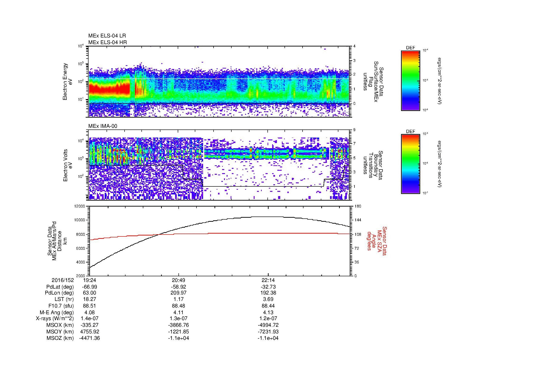Click the 'Electron Energy eV' axis label
The image size is (555, 392).
click(68, 82)
